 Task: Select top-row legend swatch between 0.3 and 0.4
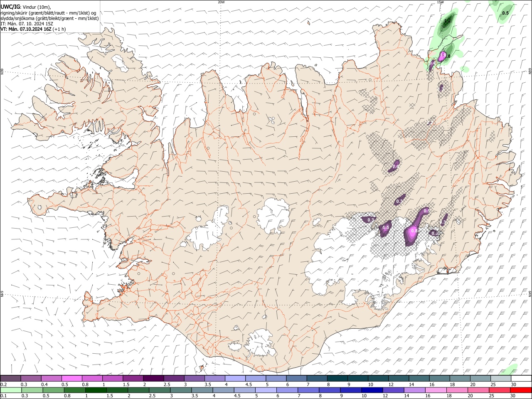click(31, 378)
